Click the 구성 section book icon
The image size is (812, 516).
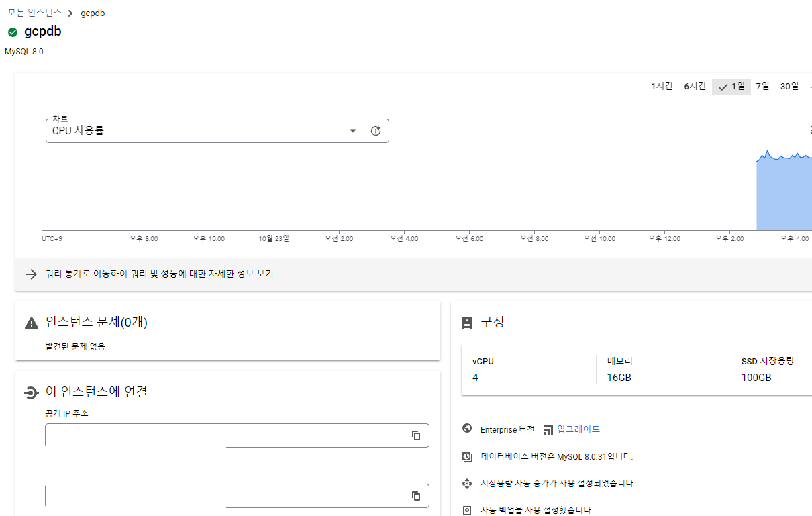[467, 323]
